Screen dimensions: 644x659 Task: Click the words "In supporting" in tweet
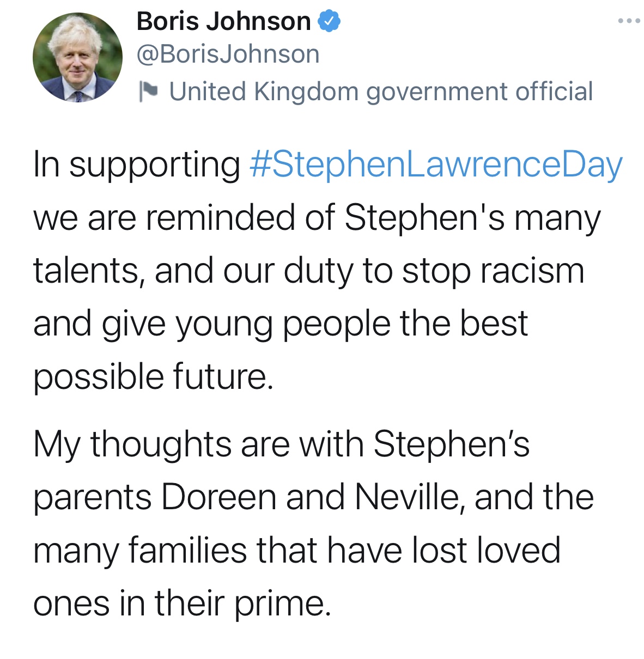pyautogui.click(x=136, y=164)
